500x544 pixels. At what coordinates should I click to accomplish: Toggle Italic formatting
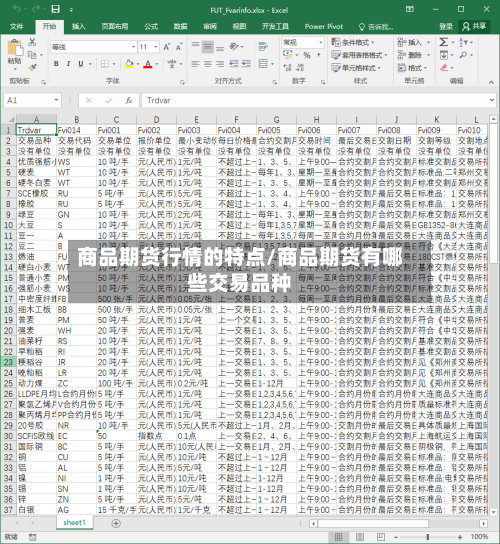[68, 64]
